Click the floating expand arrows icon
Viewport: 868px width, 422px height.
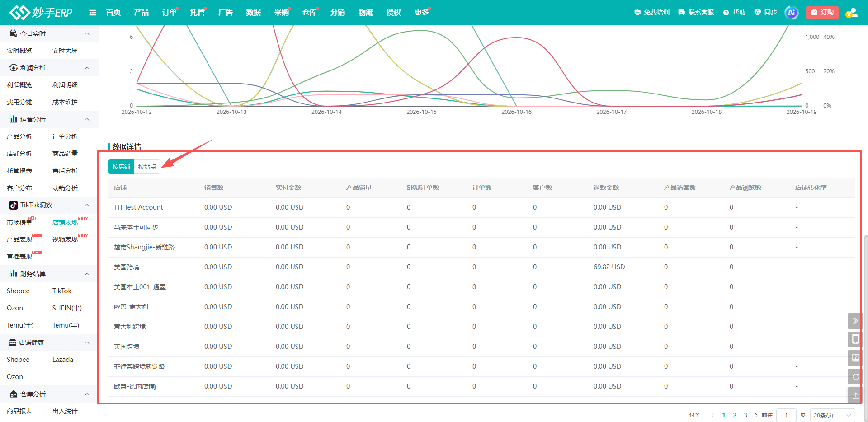click(855, 321)
